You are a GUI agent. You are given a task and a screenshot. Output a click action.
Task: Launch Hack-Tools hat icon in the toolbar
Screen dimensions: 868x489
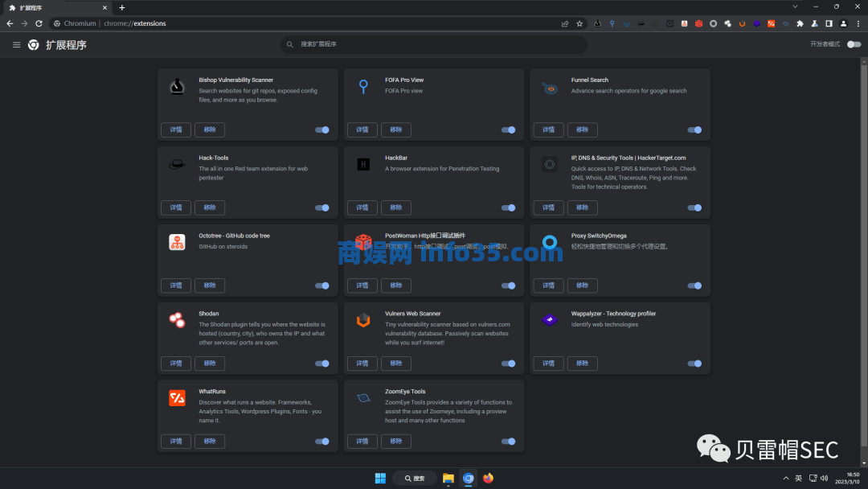(x=641, y=24)
